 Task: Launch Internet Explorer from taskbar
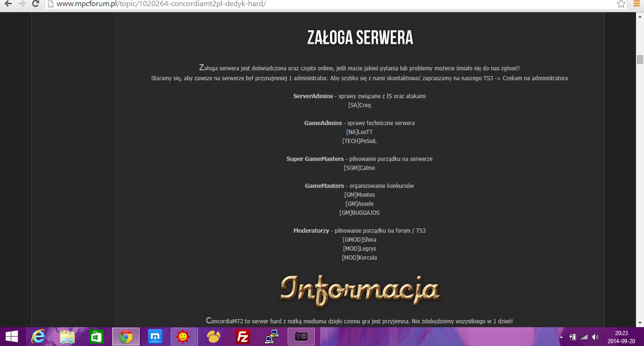pyautogui.click(x=38, y=337)
